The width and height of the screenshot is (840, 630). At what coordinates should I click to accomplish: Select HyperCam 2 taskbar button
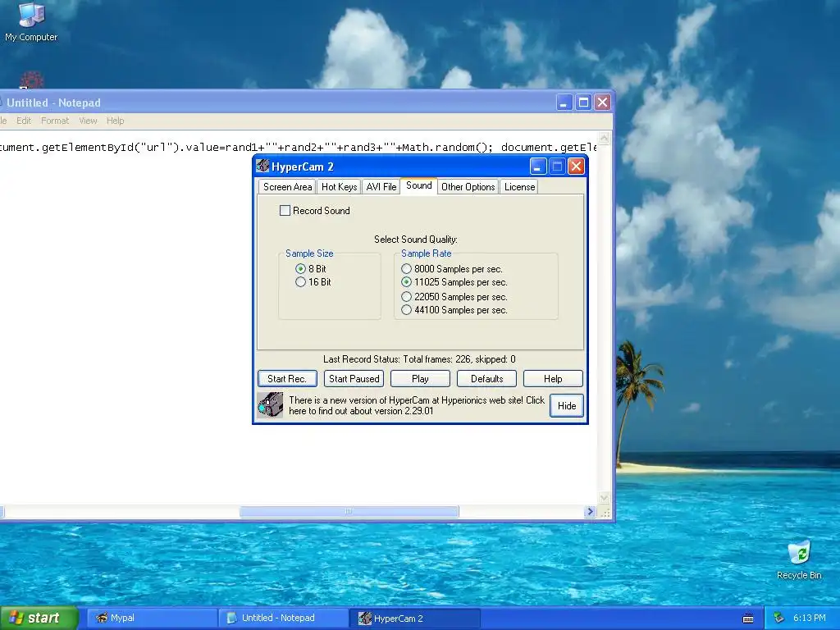(414, 619)
